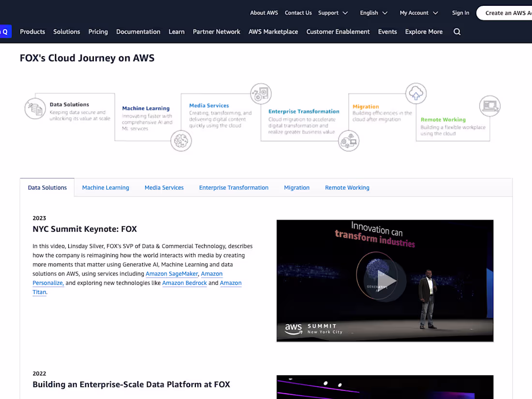This screenshot has height=399, width=532.
Task: Play the NYC Summit Keynote video
Action: [x=384, y=280]
